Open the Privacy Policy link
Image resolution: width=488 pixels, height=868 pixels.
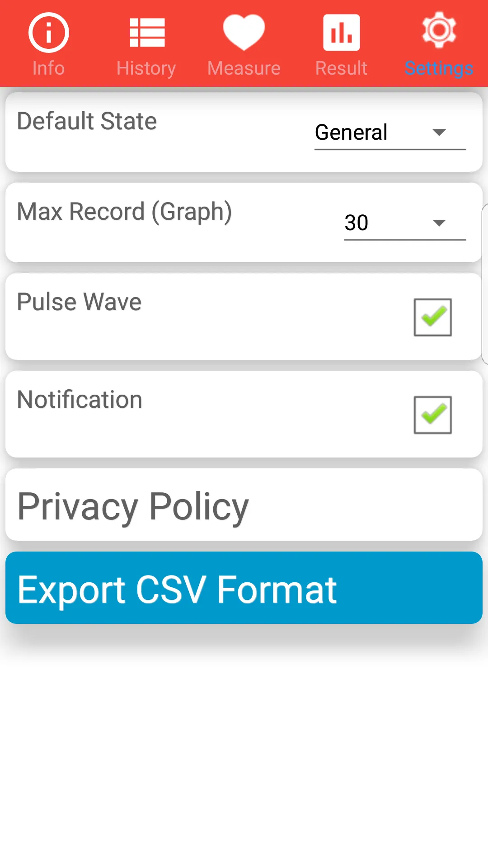coord(133,506)
